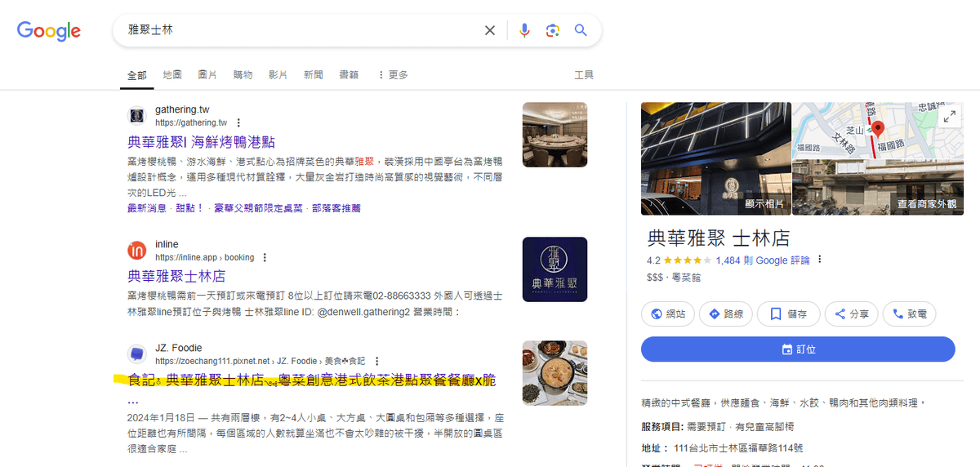Click the JZ. Foodie site favicon
The image size is (980, 467).
point(137,354)
